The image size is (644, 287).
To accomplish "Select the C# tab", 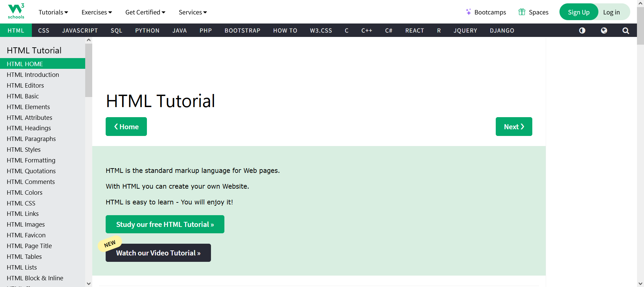I will tap(389, 30).
